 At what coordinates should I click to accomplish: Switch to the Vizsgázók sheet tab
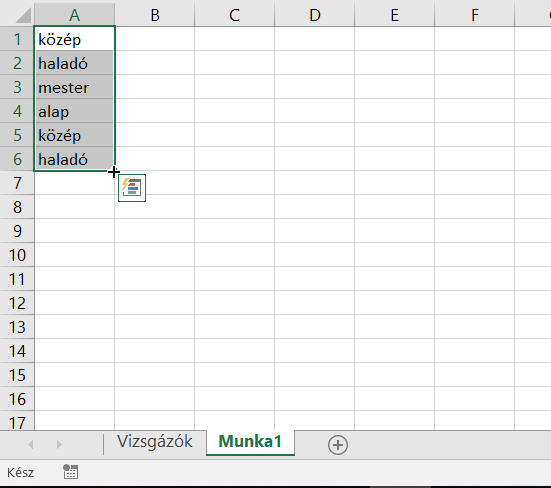(x=155, y=442)
